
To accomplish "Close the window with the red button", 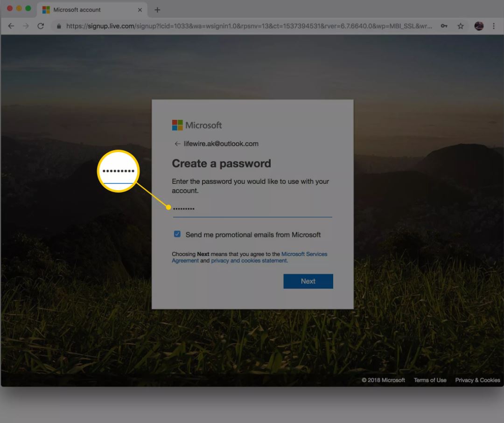I will (10, 8).
